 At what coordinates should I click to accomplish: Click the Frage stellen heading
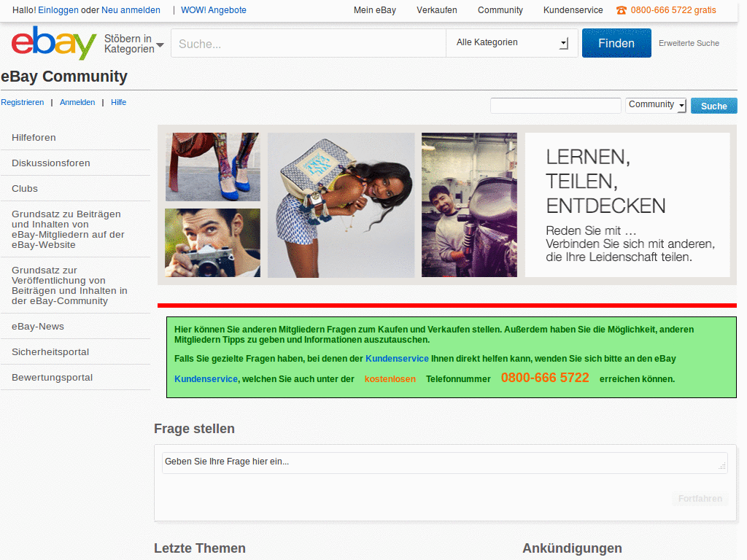click(x=194, y=429)
